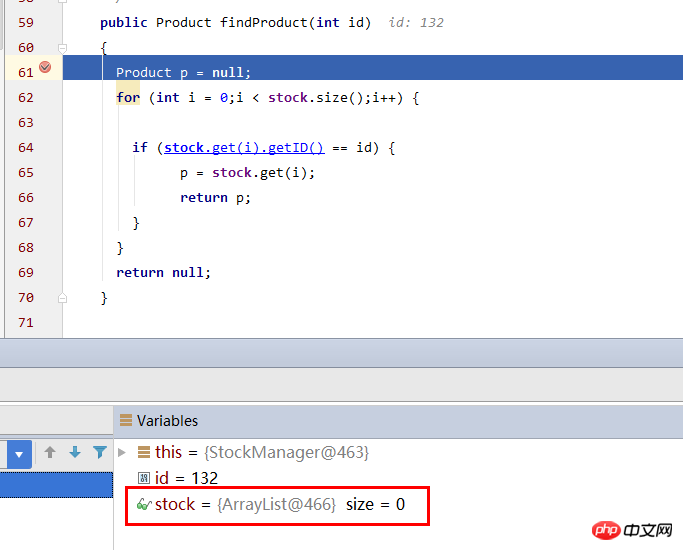Click the 'size = 0' value of stock

(x=375, y=504)
